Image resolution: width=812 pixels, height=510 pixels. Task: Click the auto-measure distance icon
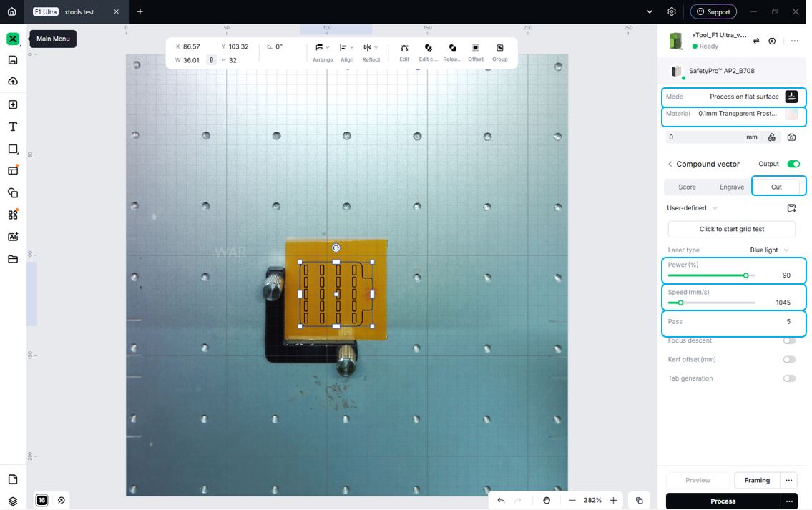[772, 137]
